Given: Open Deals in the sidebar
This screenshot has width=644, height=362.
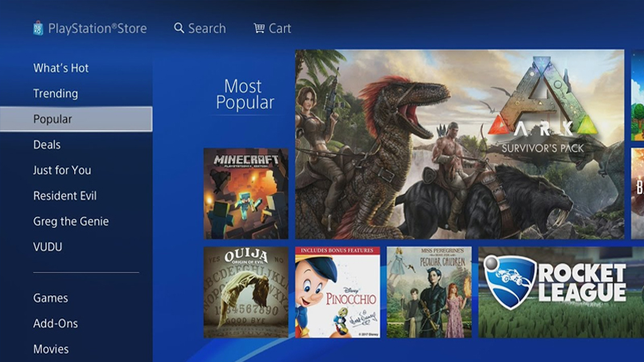Looking at the screenshot, I should (47, 145).
